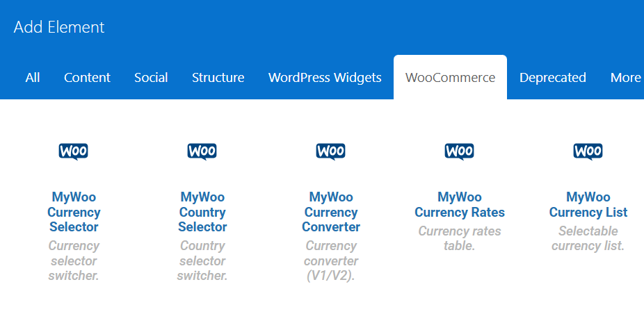Viewport: 644px width, 314px height.
Task: Show the Deprecated elements tab
Action: [552, 78]
